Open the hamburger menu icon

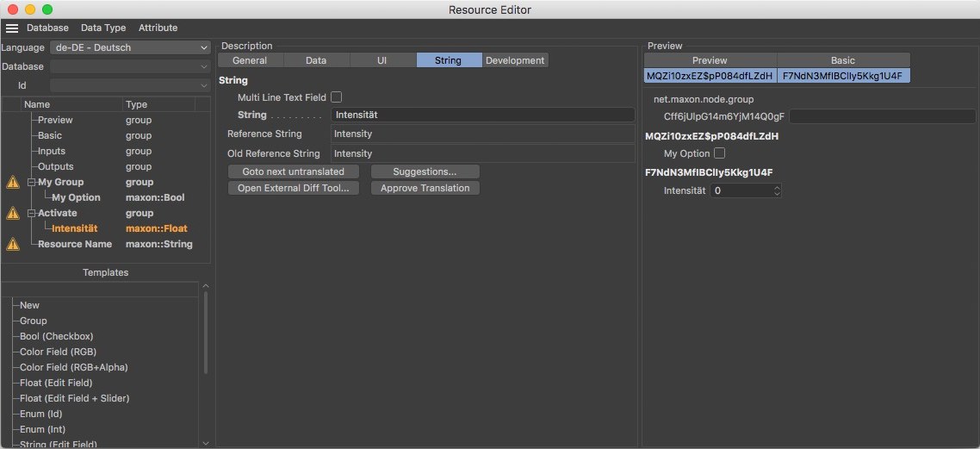click(12, 28)
